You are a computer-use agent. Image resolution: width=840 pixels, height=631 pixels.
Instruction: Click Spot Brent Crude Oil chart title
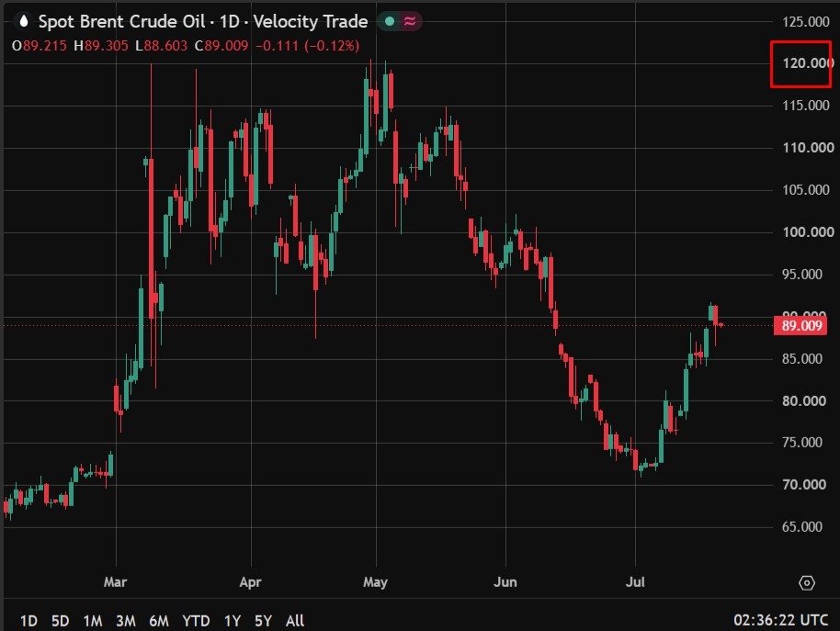tap(121, 21)
